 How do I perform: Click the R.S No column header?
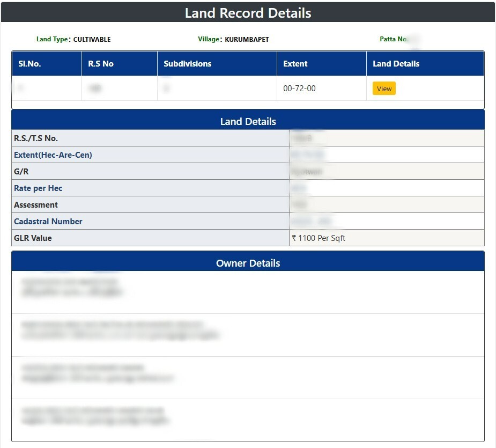click(101, 63)
